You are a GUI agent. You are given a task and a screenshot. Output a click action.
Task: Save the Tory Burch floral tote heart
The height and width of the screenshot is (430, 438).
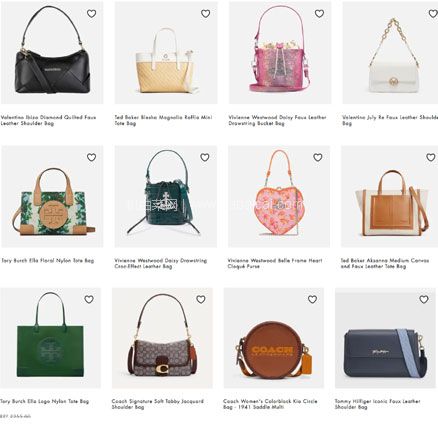tap(91, 157)
